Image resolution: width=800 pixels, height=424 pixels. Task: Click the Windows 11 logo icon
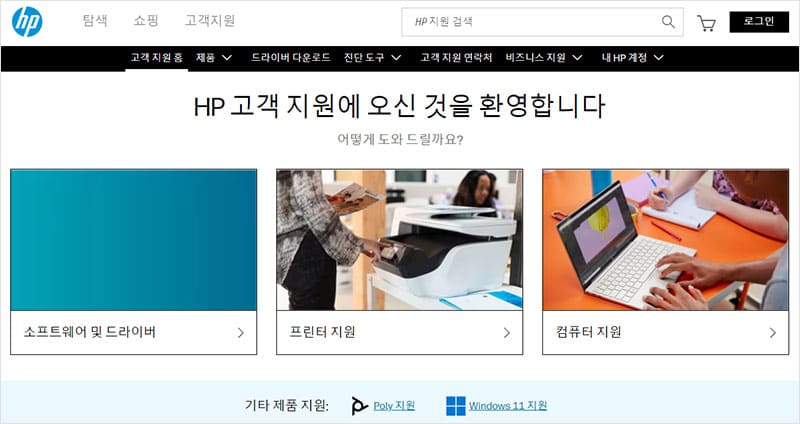point(456,406)
